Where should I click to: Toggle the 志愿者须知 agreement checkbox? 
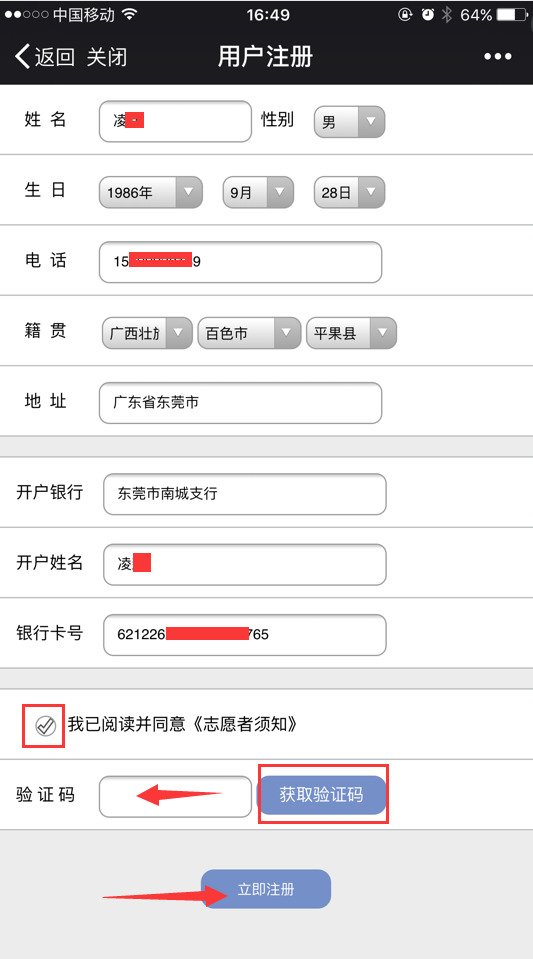[x=45, y=726]
